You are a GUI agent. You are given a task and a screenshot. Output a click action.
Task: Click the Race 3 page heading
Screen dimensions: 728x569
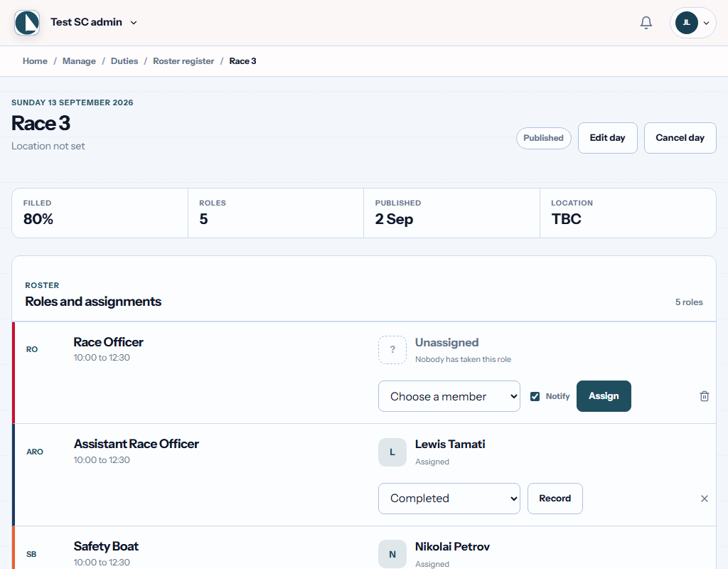point(41,124)
